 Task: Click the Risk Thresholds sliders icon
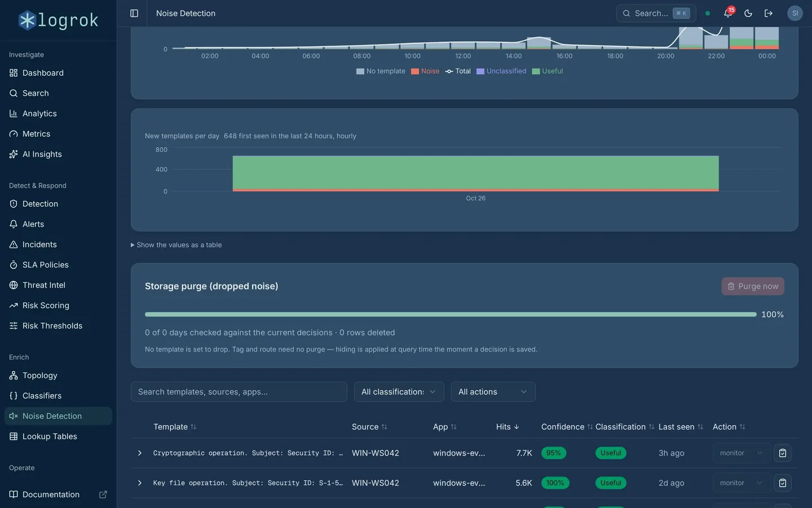pos(14,326)
